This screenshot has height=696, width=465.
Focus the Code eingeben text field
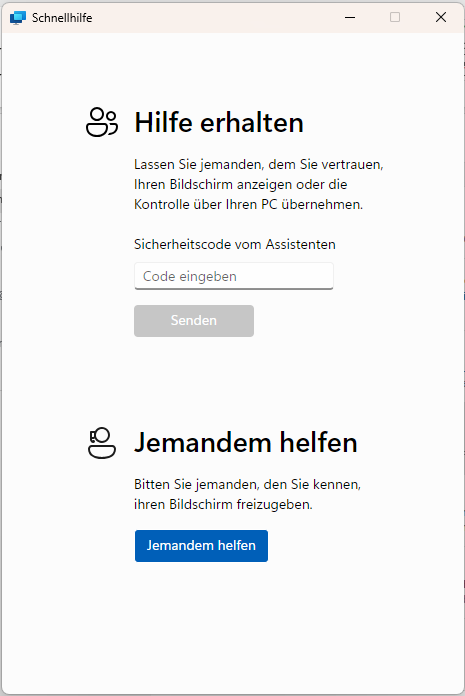234,276
